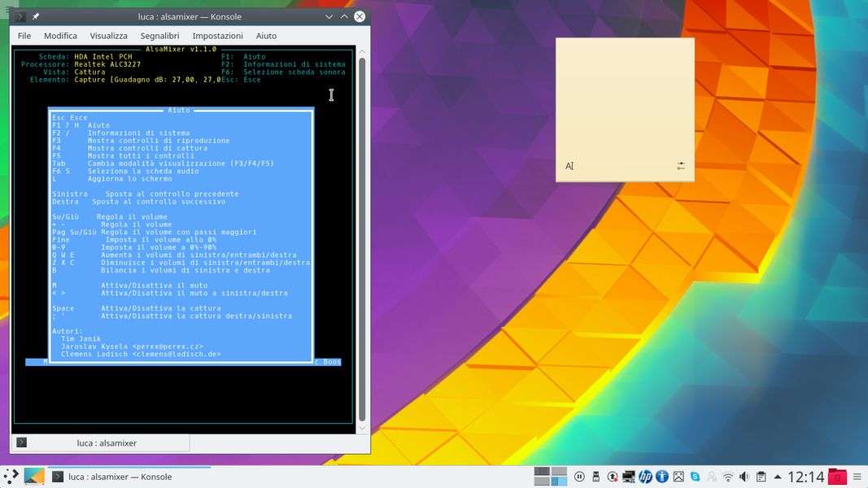Expand hidden system tray icons arrow
The width and height of the screenshot is (868, 488).
coord(777,477)
